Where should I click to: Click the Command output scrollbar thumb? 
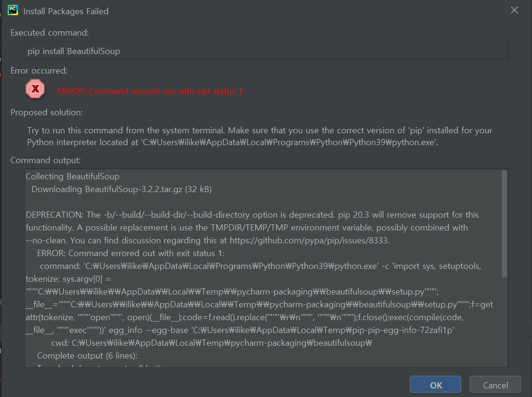coord(504,223)
